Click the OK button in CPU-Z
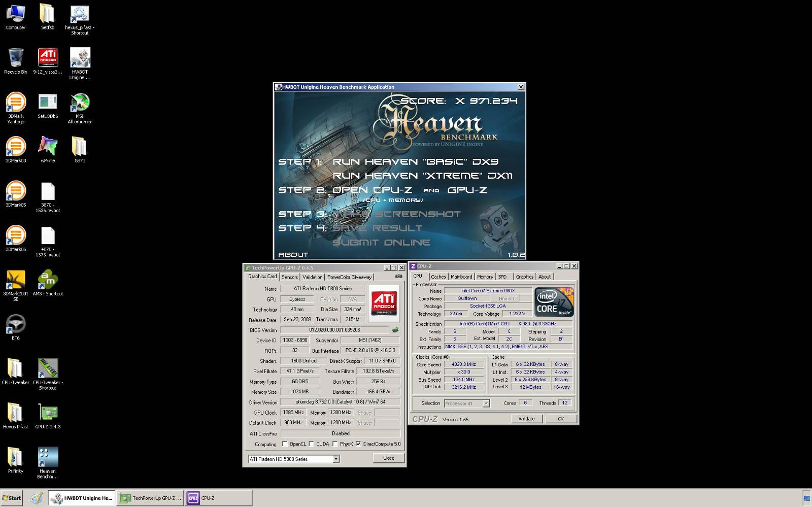Image resolution: width=812 pixels, height=507 pixels. click(x=561, y=419)
